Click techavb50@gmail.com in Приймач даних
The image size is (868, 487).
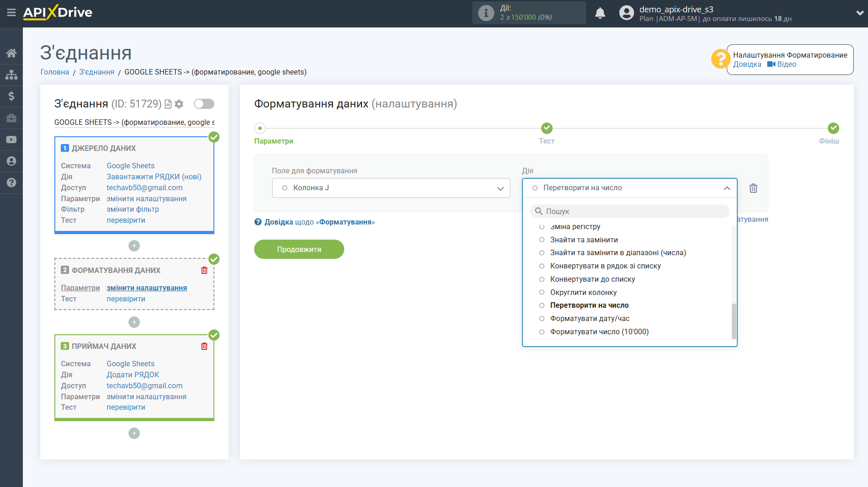click(144, 386)
